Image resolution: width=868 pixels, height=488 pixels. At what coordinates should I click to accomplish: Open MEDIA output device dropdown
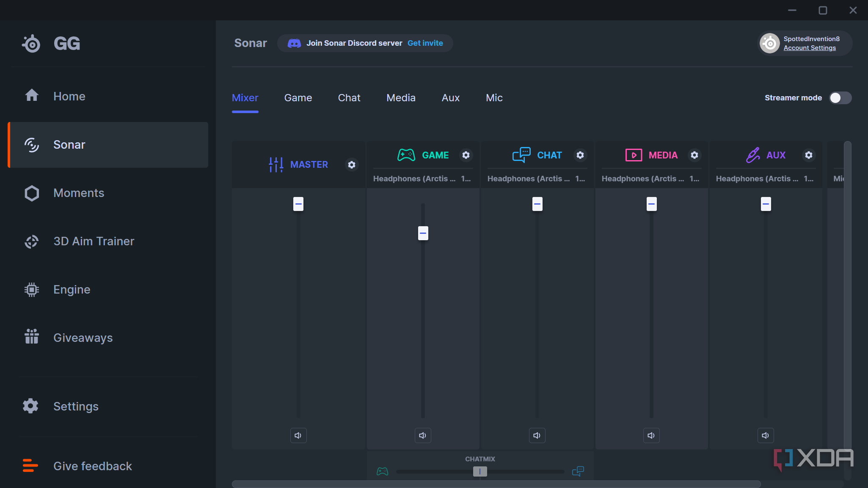coord(651,179)
